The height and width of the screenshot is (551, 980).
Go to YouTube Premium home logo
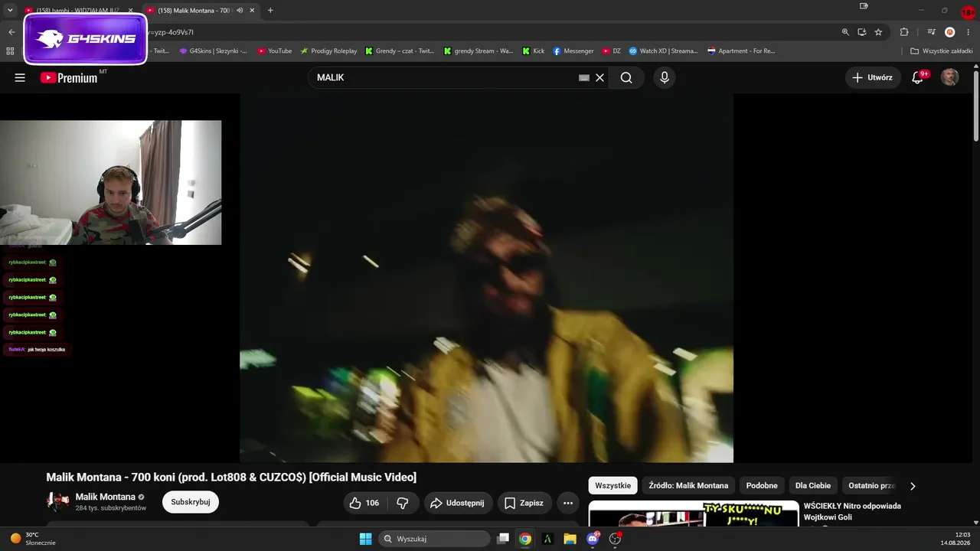69,77
